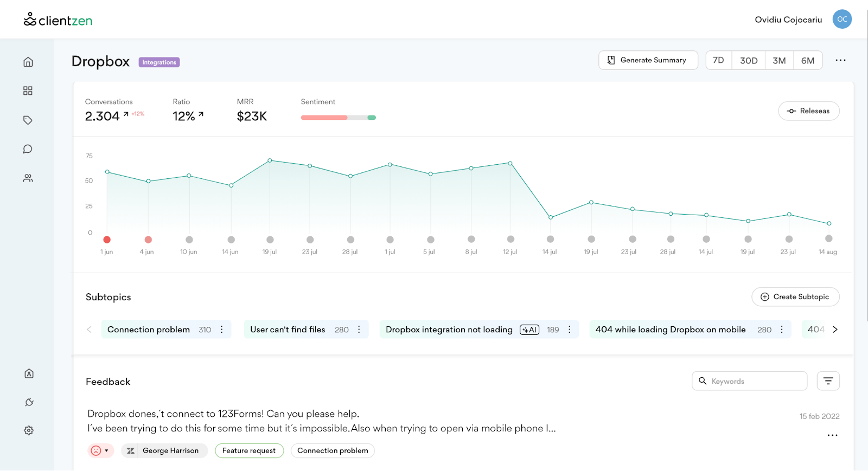The width and height of the screenshot is (868, 471).
Task: Click the Dropbox page title
Action: 100,61
